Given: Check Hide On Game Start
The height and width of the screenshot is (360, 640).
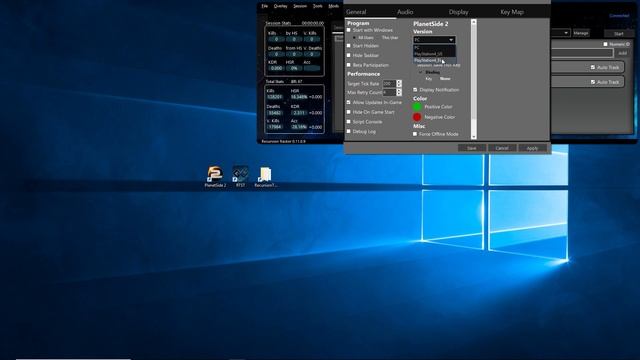Looking at the screenshot, I should (349, 112).
